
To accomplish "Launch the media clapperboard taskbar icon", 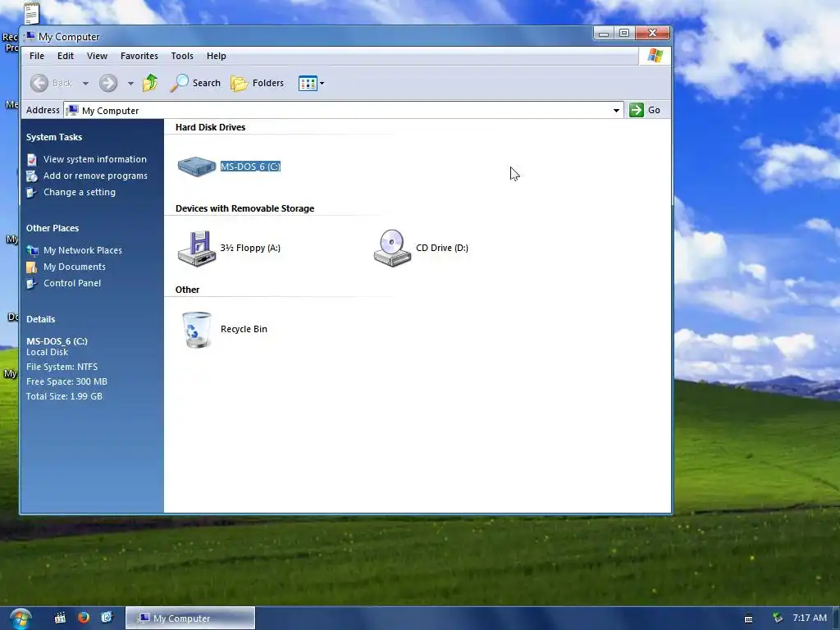I will pos(60,618).
